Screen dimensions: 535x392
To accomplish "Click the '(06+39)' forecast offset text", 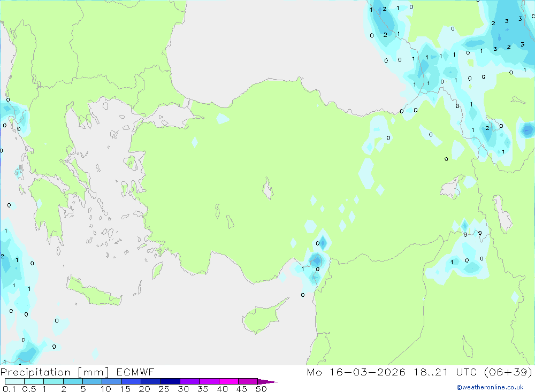I will (x=508, y=372).
